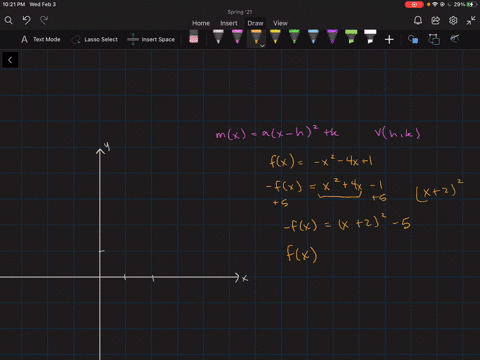Screen dimensions: 480x360
Task: Open the settings gear
Action: [453, 21]
